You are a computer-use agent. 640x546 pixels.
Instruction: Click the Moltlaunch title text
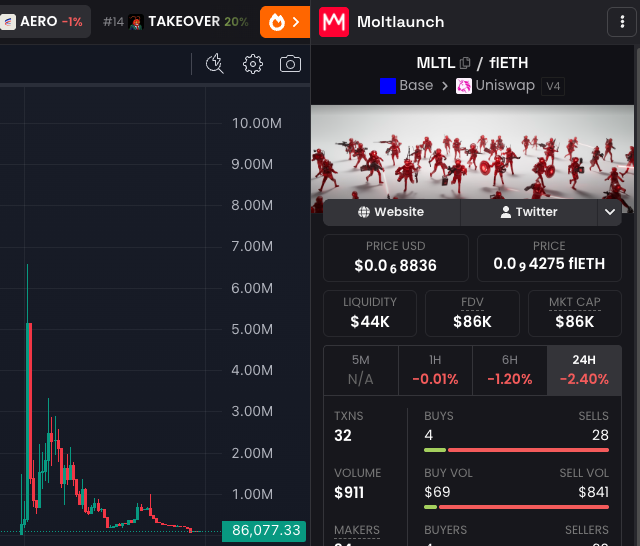400,22
